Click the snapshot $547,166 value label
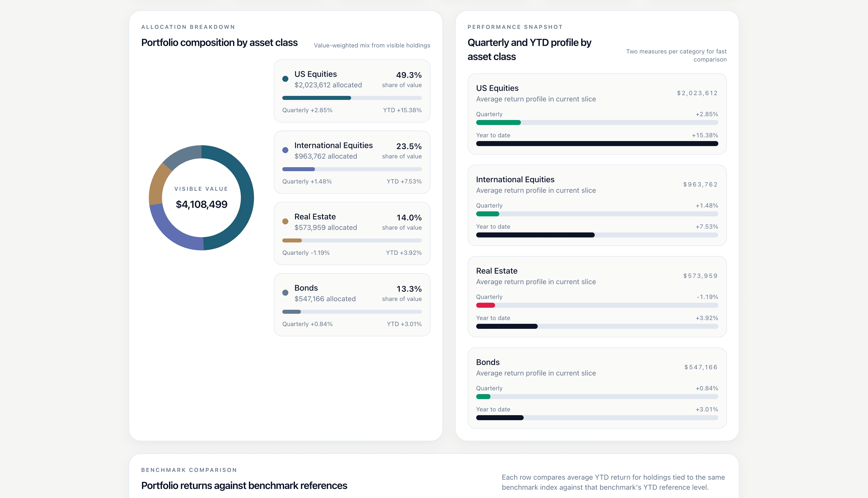Image resolution: width=868 pixels, height=498 pixels. coord(701,367)
